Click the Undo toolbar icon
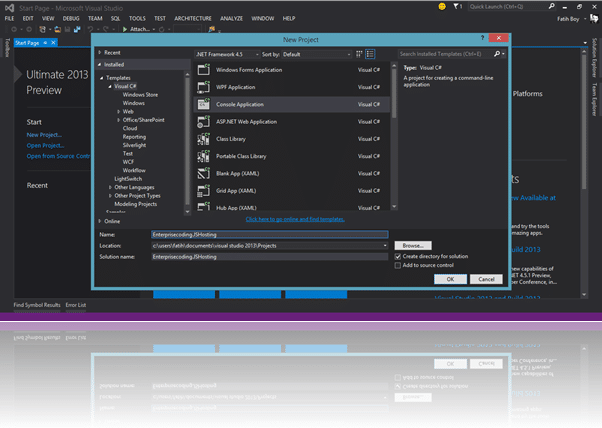Image resolution: width=602 pixels, height=428 pixels. pos(90,29)
